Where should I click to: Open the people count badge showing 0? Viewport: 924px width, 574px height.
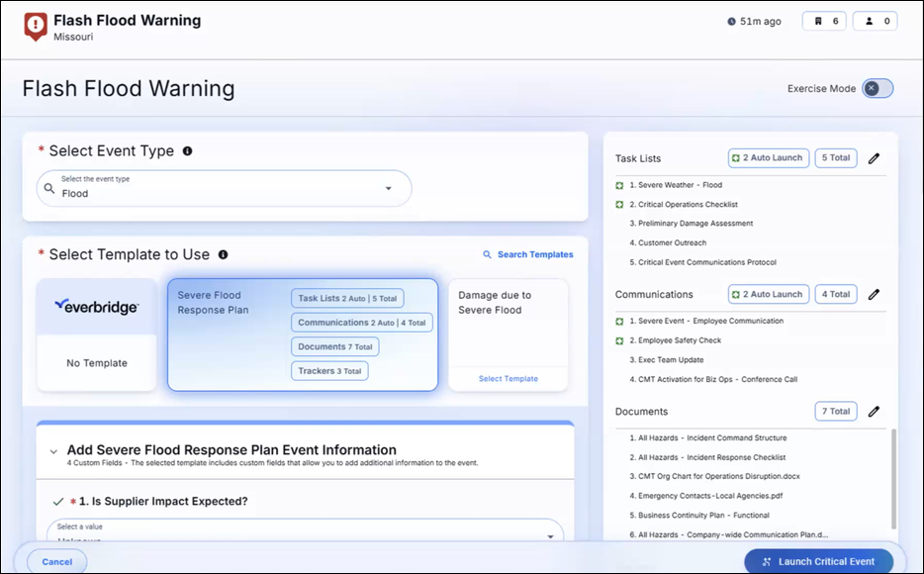(876, 21)
